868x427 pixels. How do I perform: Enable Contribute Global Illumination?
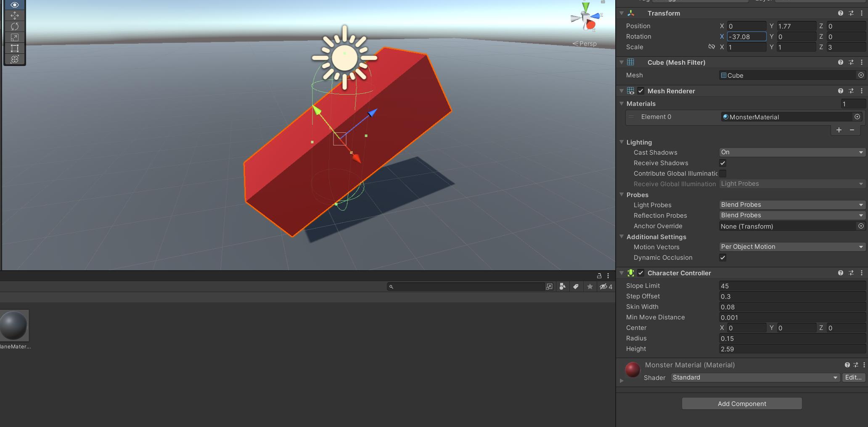coord(723,173)
